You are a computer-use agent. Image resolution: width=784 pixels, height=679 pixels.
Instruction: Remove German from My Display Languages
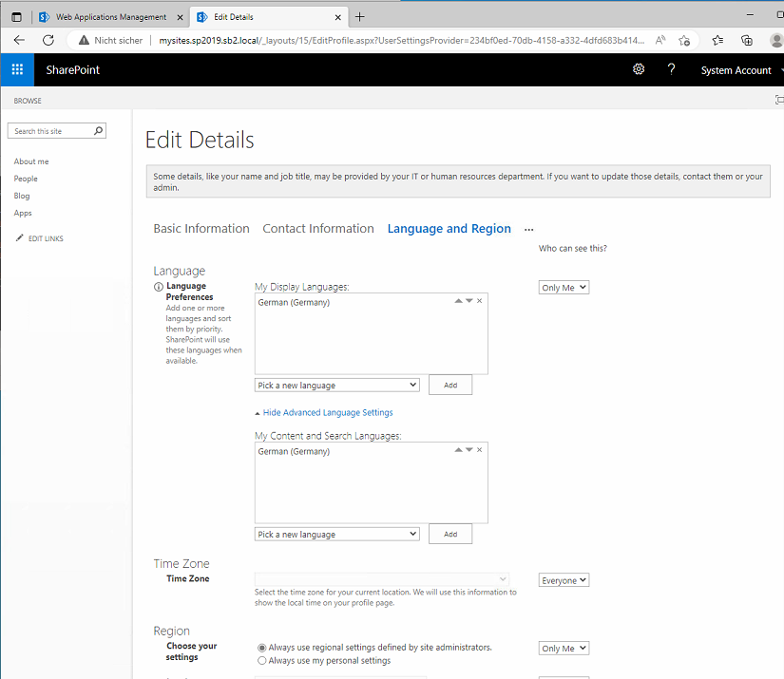pyautogui.click(x=480, y=301)
